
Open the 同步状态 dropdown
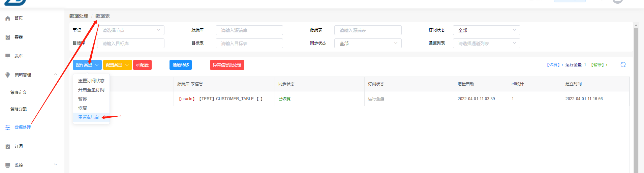coord(368,44)
